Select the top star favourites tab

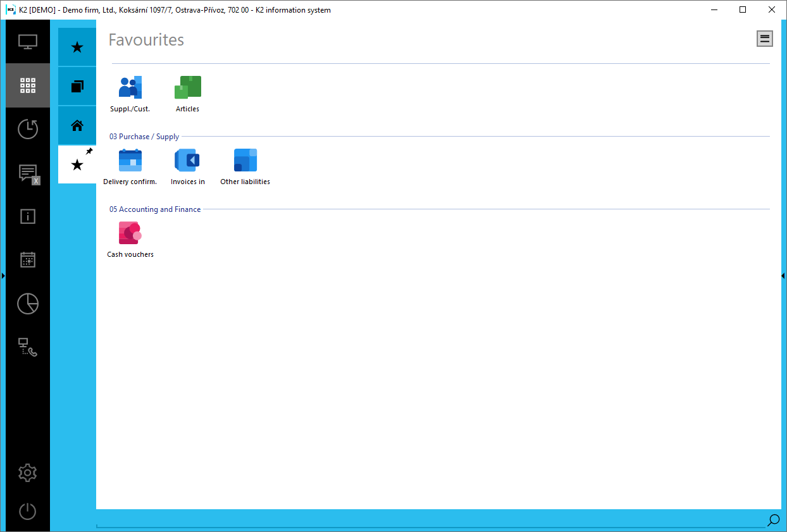coord(77,47)
